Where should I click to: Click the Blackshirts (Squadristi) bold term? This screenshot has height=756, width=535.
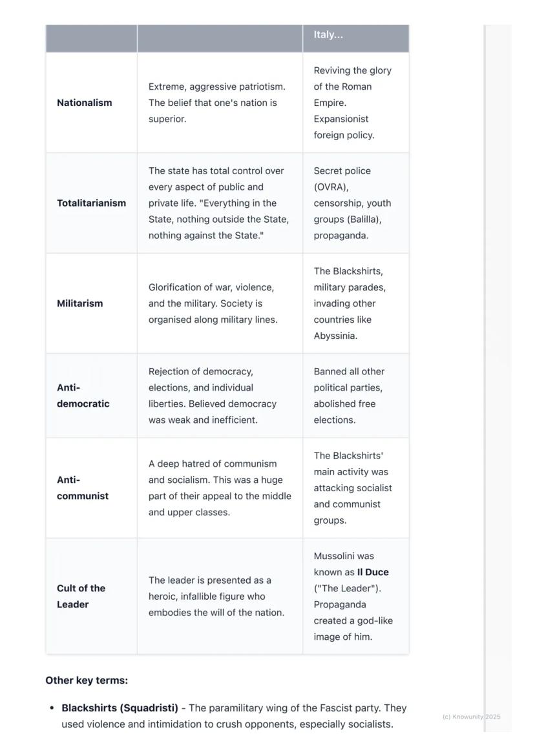tap(120, 708)
